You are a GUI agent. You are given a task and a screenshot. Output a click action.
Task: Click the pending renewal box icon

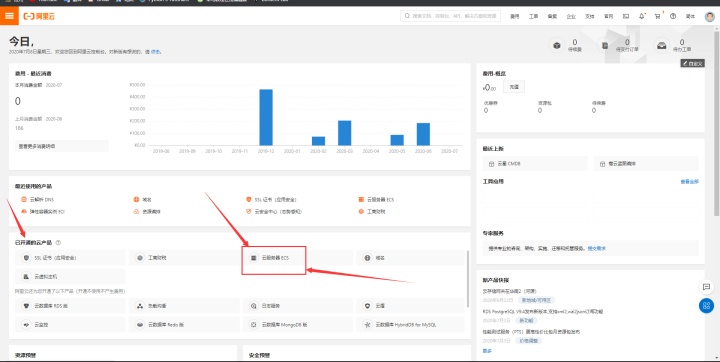[x=557, y=45]
